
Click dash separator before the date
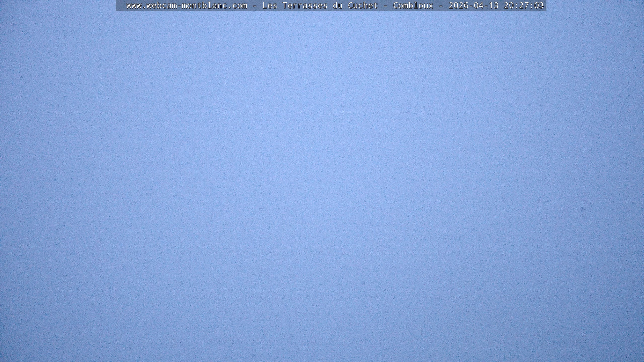coord(441,6)
